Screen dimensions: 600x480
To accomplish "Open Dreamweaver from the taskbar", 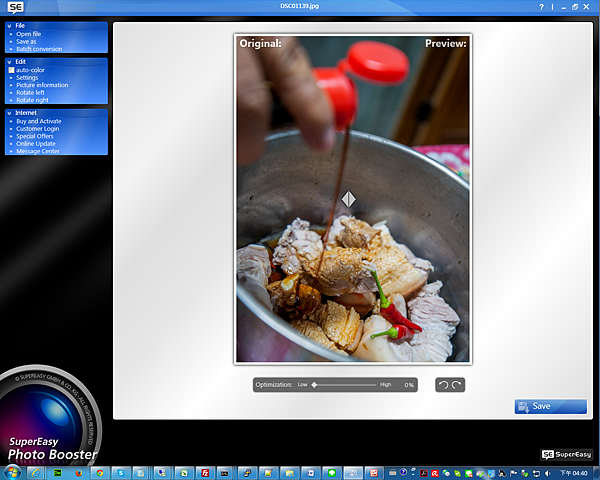I will click(57, 473).
